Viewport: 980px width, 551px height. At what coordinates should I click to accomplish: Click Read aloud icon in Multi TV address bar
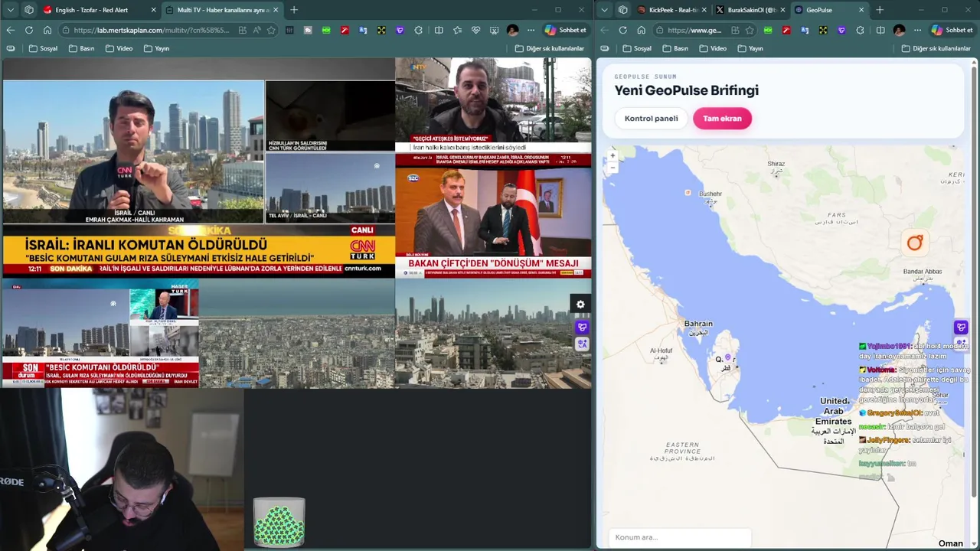(x=256, y=30)
